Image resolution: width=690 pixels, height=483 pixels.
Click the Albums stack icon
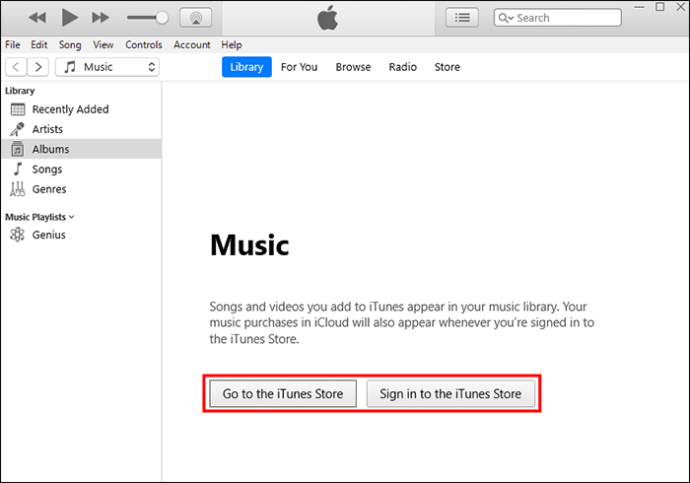coord(18,149)
